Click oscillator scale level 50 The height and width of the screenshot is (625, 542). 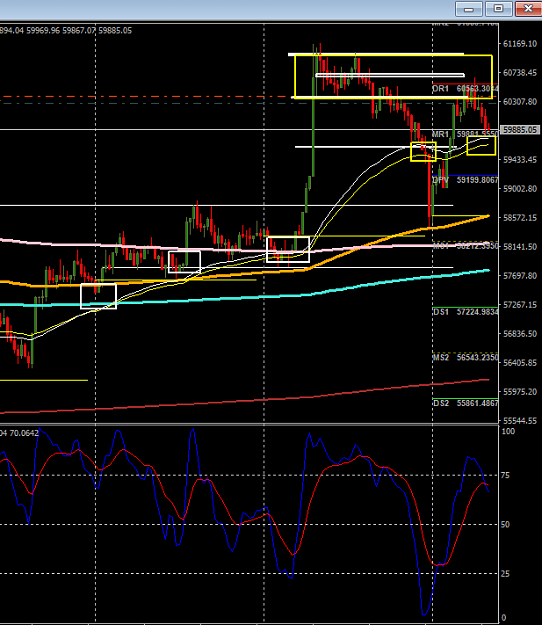coord(505,525)
